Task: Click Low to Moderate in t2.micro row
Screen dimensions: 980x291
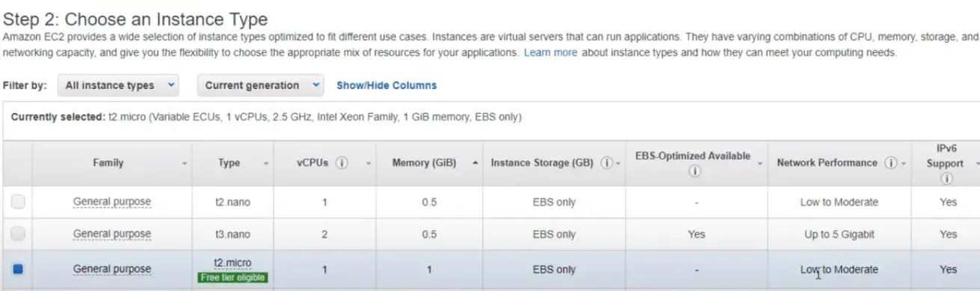Action: (x=839, y=269)
